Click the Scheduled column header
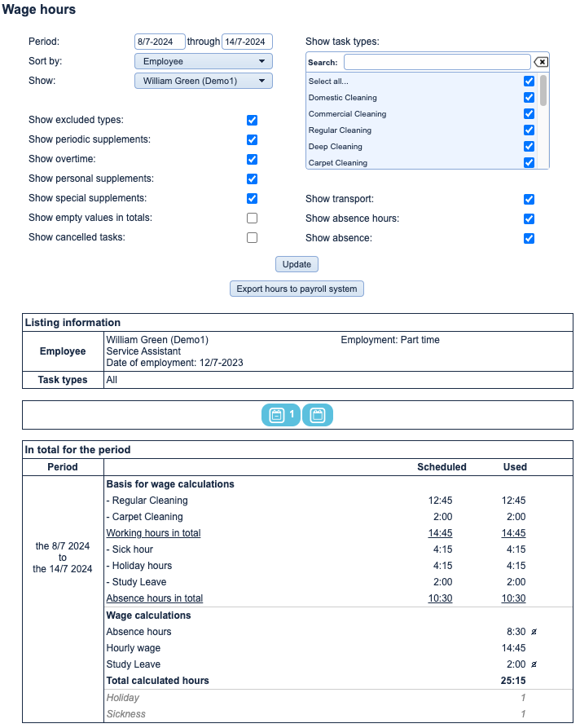This screenshot has width=580, height=728. click(x=442, y=467)
